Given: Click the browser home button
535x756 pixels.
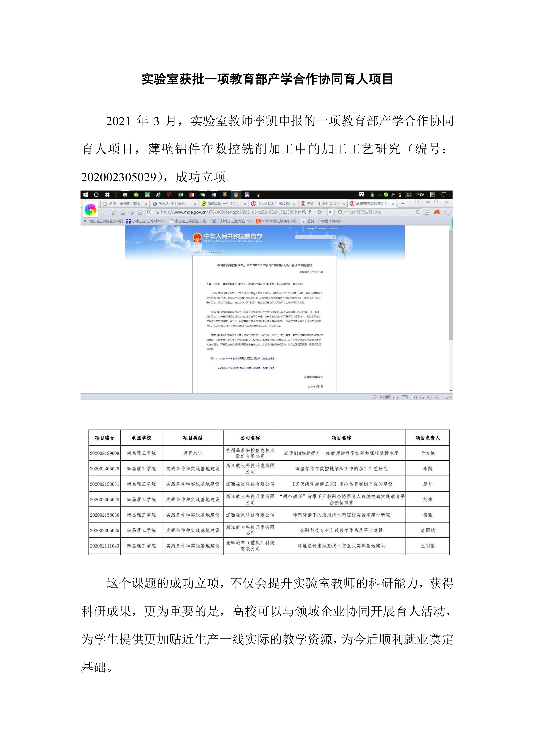Looking at the screenshot, I should point(123,213).
